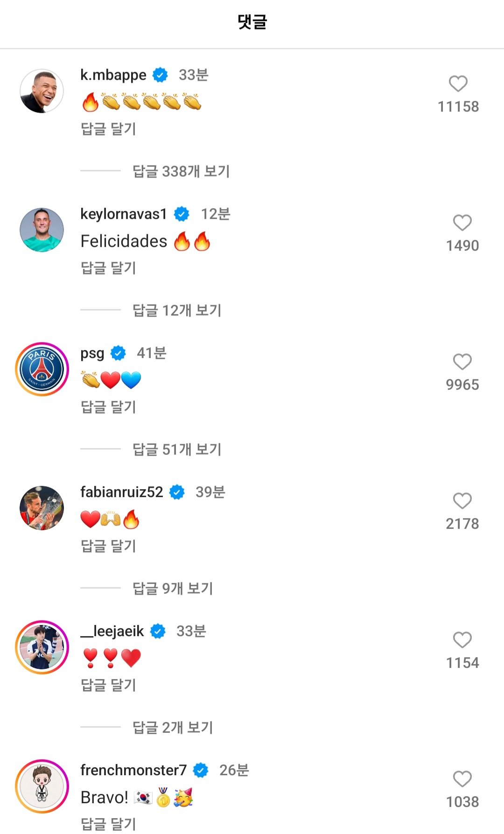Expand 338 replies under k.mbappe
The height and width of the screenshot is (834, 504).
(x=181, y=171)
